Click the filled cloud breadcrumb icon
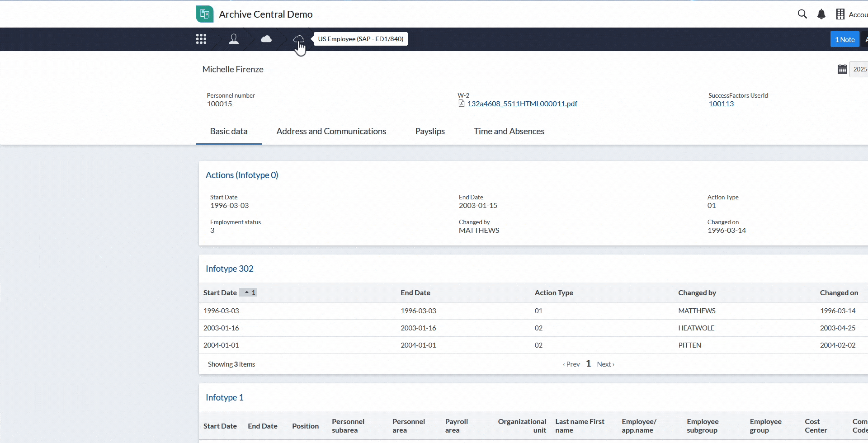 click(x=266, y=39)
